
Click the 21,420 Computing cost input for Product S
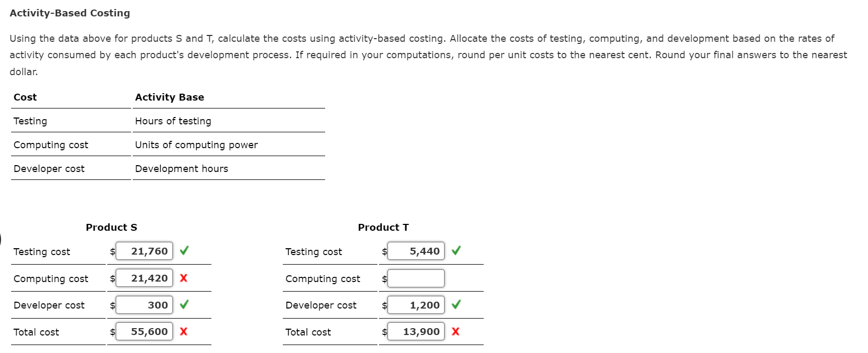click(144, 278)
